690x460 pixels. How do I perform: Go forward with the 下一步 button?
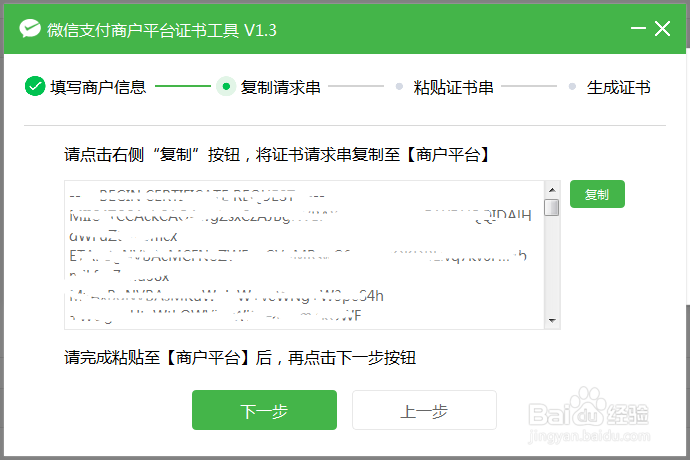click(264, 410)
